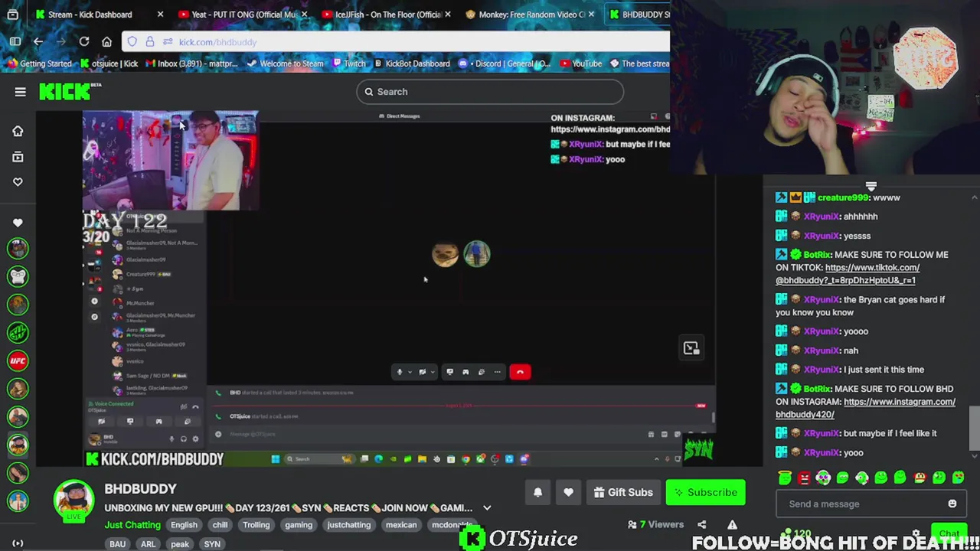The image size is (980, 551).
Task: Go back using browser back arrow
Action: click(x=38, y=41)
